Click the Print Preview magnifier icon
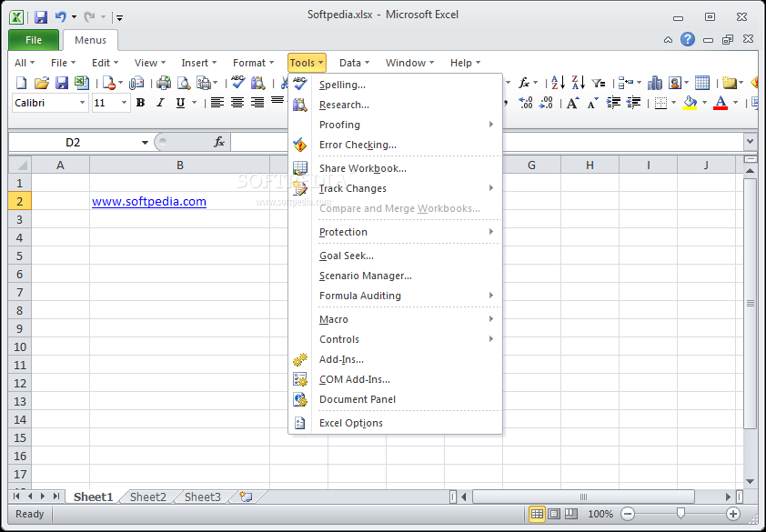This screenshot has height=532, width=766. click(x=184, y=83)
